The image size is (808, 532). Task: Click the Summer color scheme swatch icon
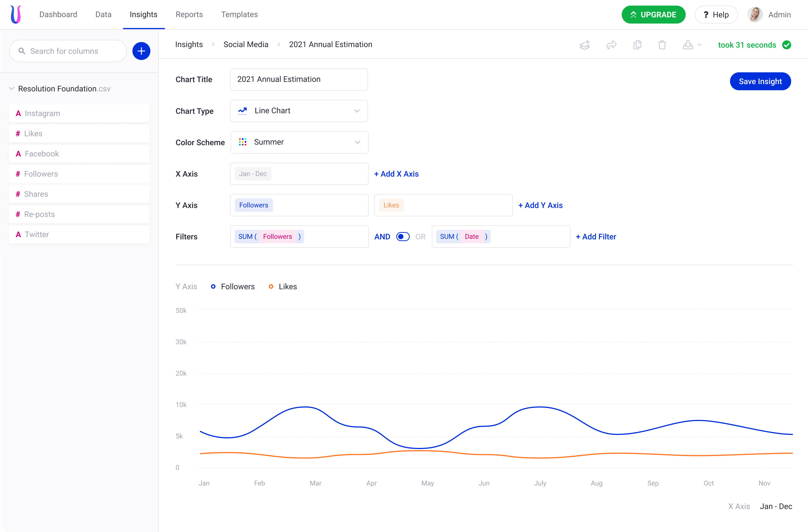pyautogui.click(x=242, y=142)
